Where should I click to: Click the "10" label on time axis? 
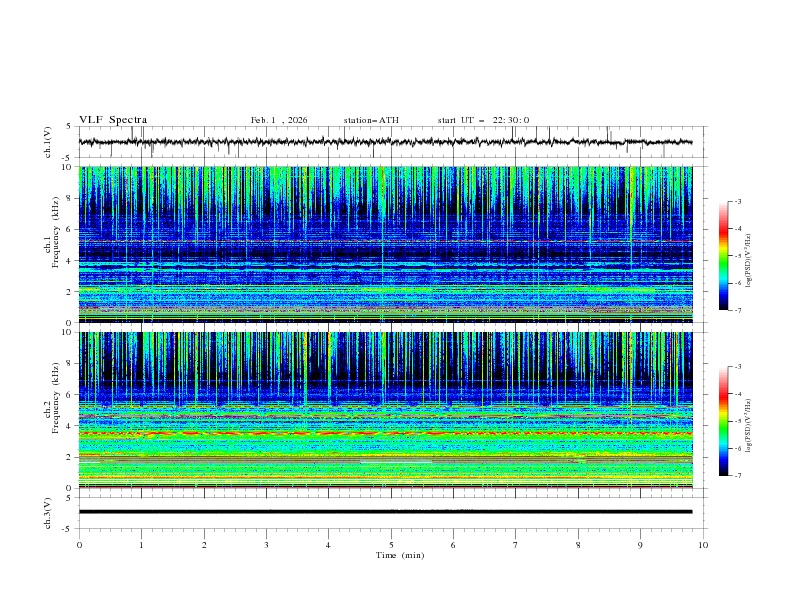pyautogui.click(x=703, y=545)
